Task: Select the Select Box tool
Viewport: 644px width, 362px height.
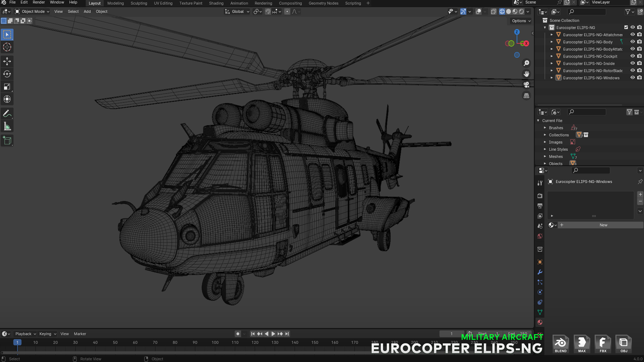Action: point(7,35)
